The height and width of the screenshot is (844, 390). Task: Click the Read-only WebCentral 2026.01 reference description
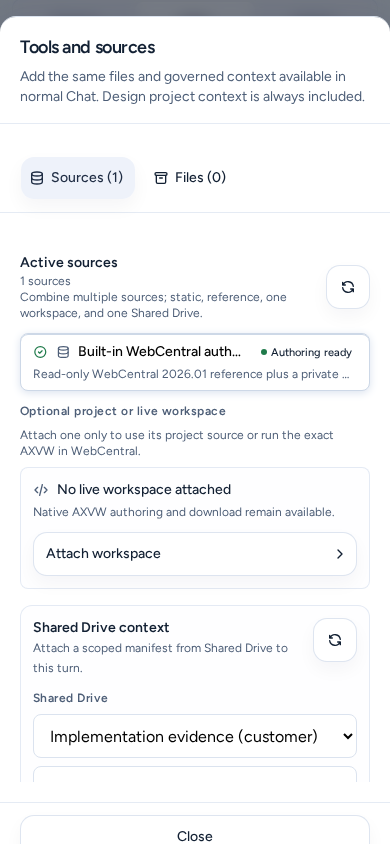click(192, 374)
